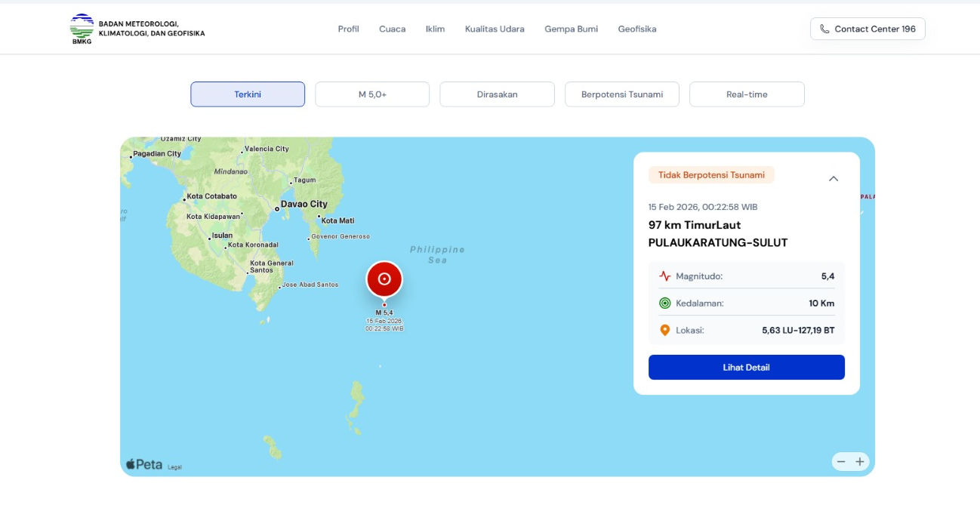
Task: Enable the Real-time filter
Action: tap(747, 94)
